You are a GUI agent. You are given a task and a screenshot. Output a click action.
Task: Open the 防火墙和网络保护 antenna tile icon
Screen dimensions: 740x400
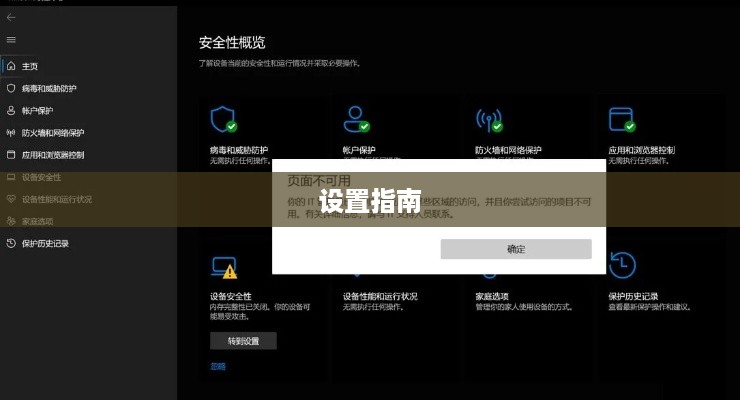coord(489,120)
